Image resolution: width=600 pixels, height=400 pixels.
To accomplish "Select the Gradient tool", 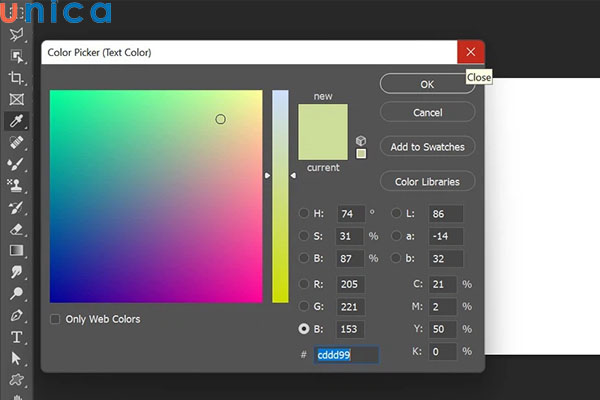I will click(x=16, y=250).
